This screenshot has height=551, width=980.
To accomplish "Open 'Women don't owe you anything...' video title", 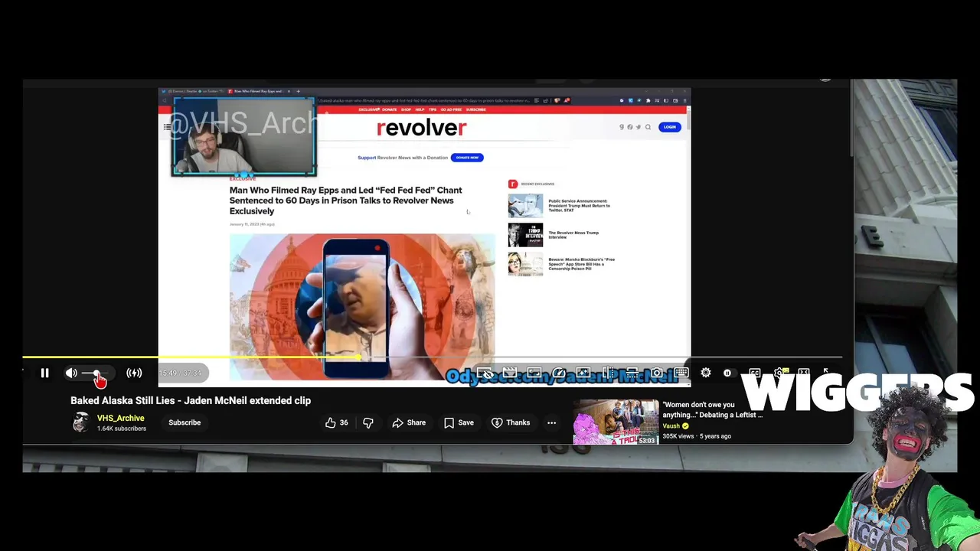I will click(712, 409).
